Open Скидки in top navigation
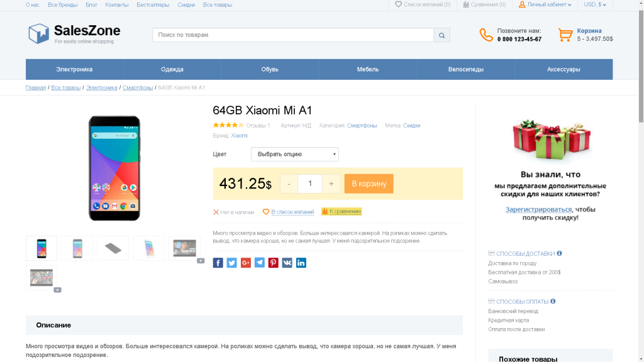The width and height of the screenshot is (644, 362). click(x=186, y=5)
